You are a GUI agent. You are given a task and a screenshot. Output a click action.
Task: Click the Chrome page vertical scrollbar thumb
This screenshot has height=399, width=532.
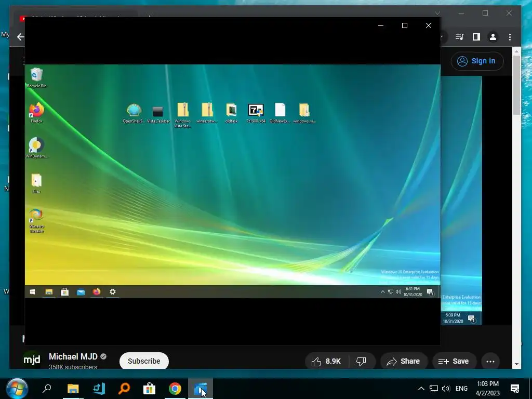click(x=516, y=85)
